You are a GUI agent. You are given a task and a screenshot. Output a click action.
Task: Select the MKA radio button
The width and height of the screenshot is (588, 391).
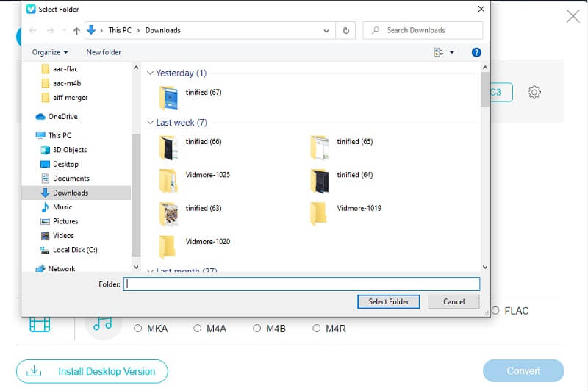tap(138, 329)
